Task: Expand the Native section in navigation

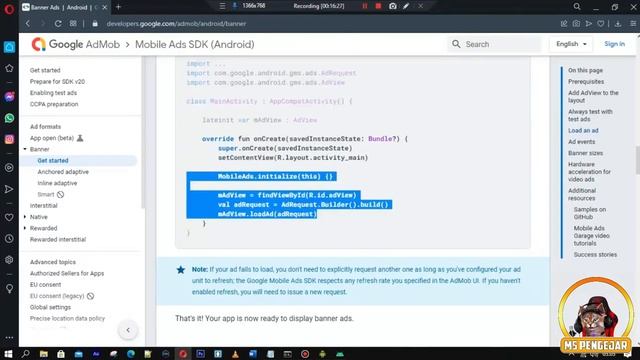Action: tap(25, 217)
